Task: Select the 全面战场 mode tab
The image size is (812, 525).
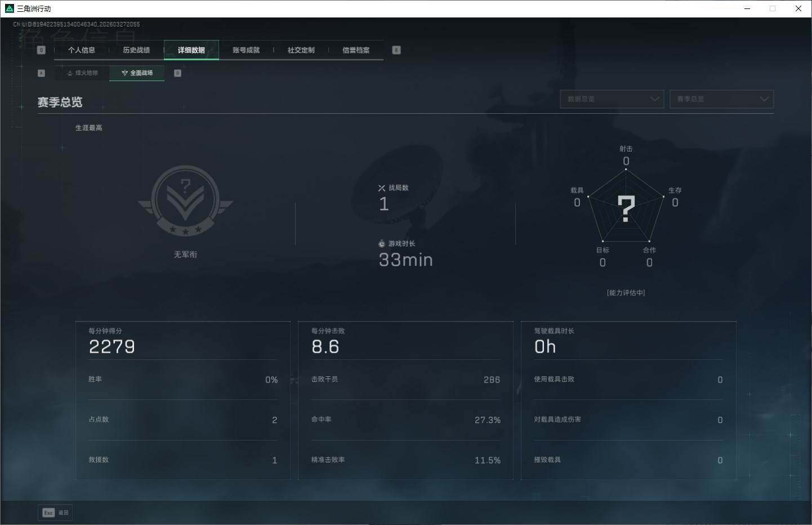Action: pyautogui.click(x=137, y=73)
